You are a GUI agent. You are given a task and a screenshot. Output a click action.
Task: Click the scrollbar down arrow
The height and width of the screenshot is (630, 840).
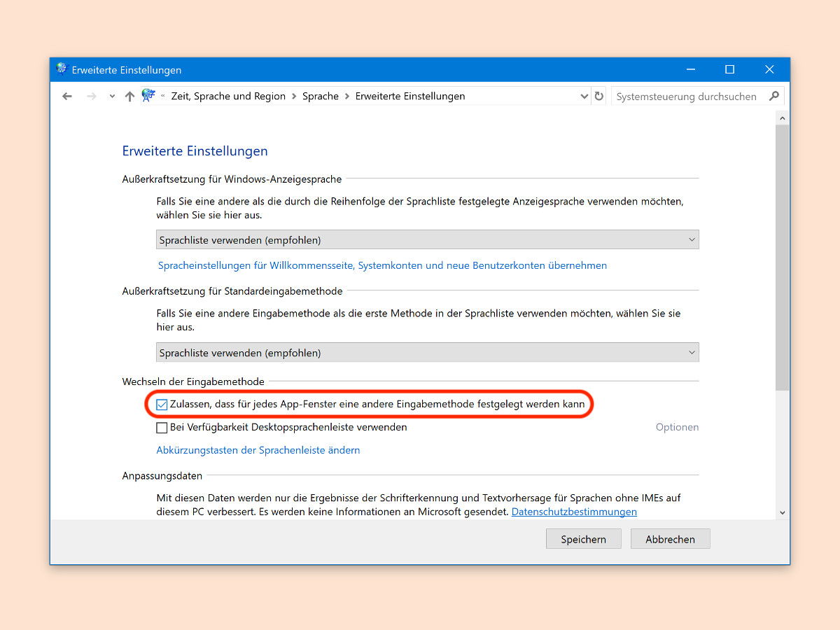pyautogui.click(x=783, y=513)
